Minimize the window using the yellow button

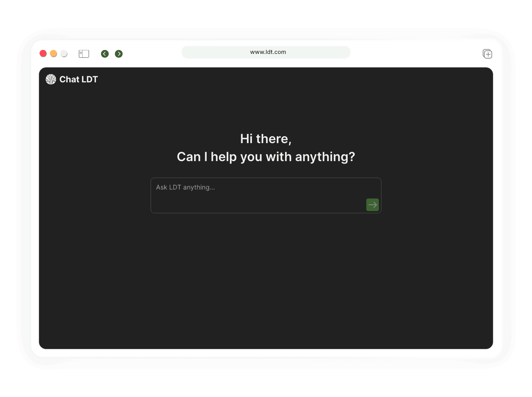pyautogui.click(x=53, y=54)
